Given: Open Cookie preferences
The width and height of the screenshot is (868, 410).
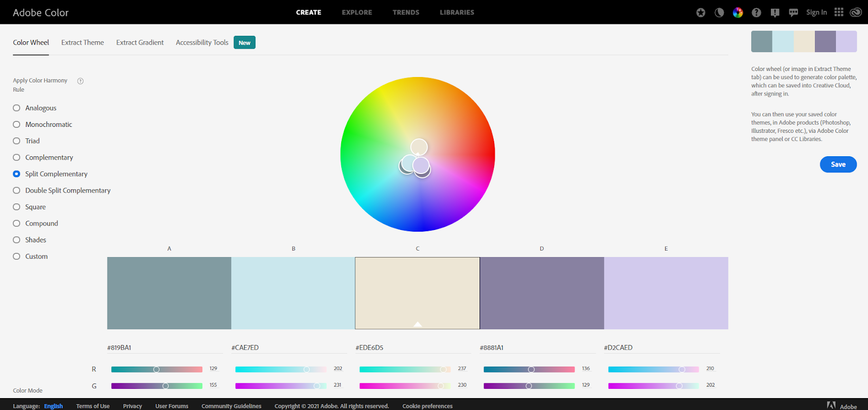Looking at the screenshot, I should click(x=427, y=406).
